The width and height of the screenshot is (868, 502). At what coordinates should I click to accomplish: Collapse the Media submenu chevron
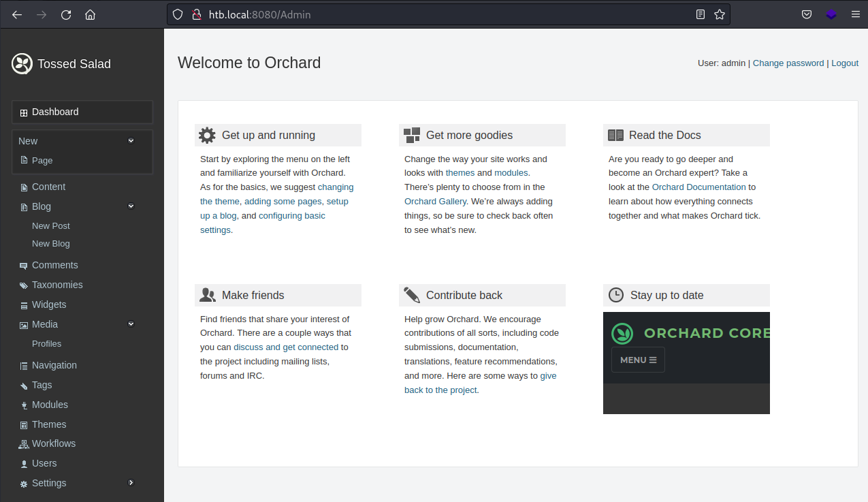click(131, 324)
